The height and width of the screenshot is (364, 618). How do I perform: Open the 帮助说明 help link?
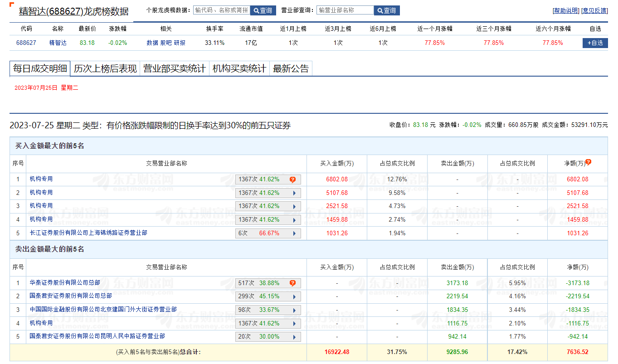(x=566, y=11)
